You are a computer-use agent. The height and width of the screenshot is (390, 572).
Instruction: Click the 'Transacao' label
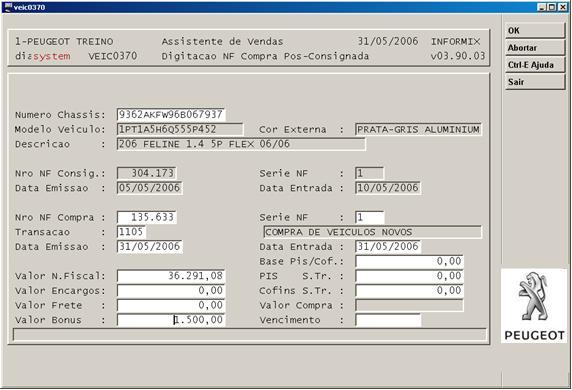point(42,232)
